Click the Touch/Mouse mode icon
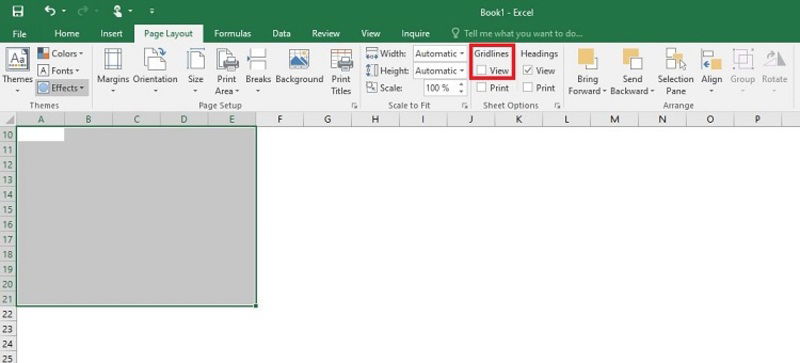The height and width of the screenshot is (363, 800). point(117,11)
